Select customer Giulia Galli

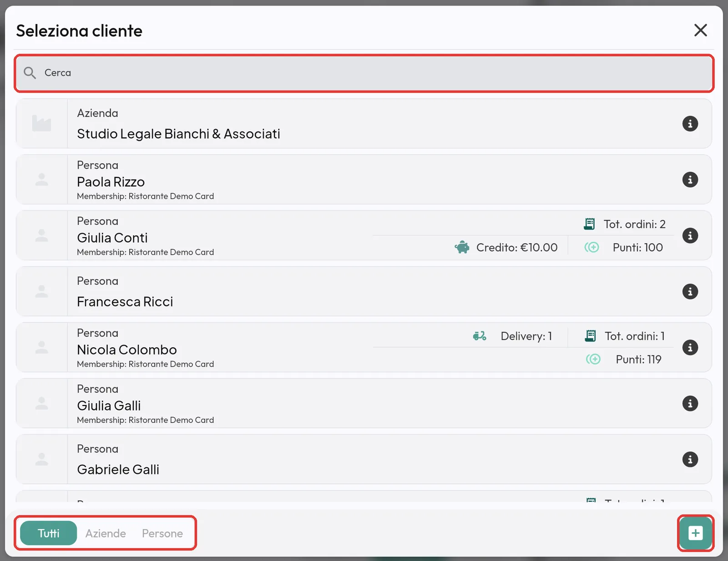pyautogui.click(x=364, y=403)
